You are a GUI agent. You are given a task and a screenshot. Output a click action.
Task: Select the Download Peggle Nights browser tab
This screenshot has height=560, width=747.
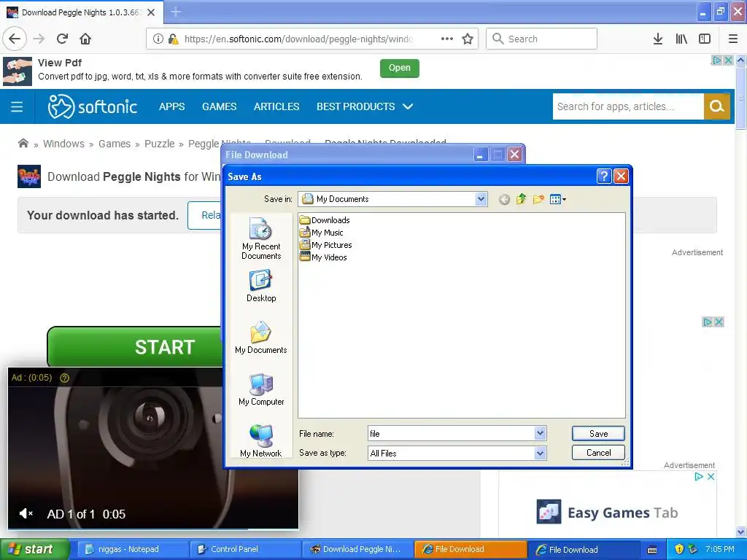point(81,12)
